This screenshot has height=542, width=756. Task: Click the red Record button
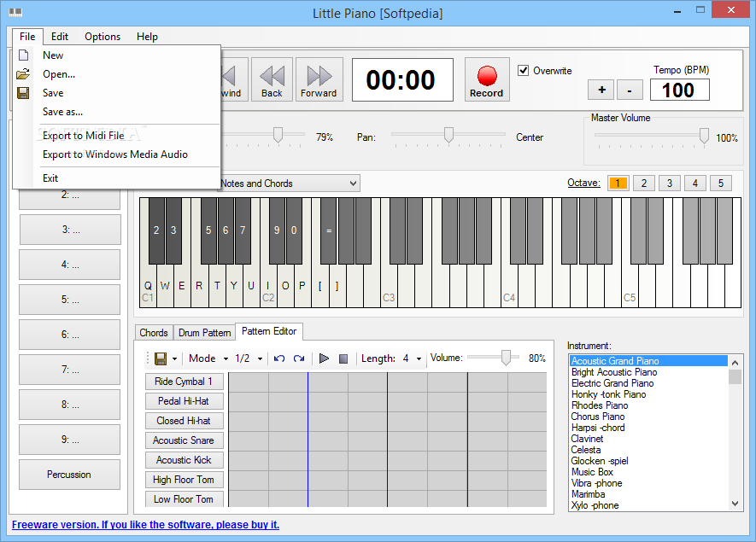[486, 79]
